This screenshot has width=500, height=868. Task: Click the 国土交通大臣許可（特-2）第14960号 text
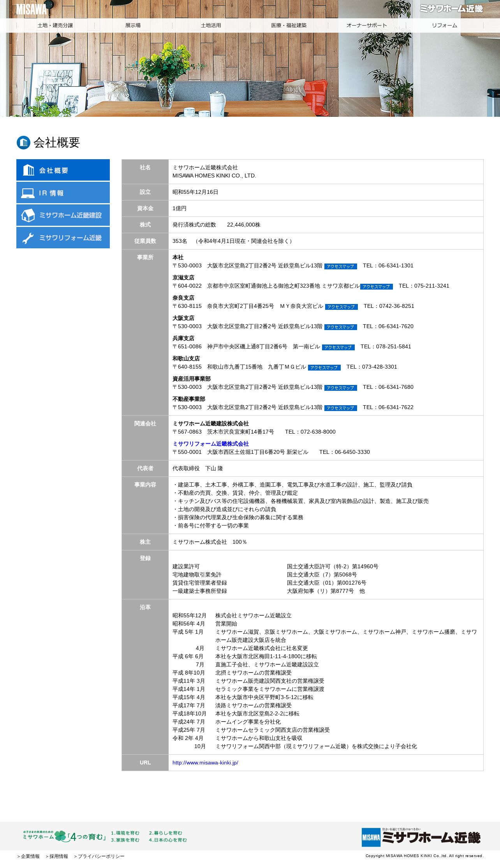pyautogui.click(x=333, y=566)
